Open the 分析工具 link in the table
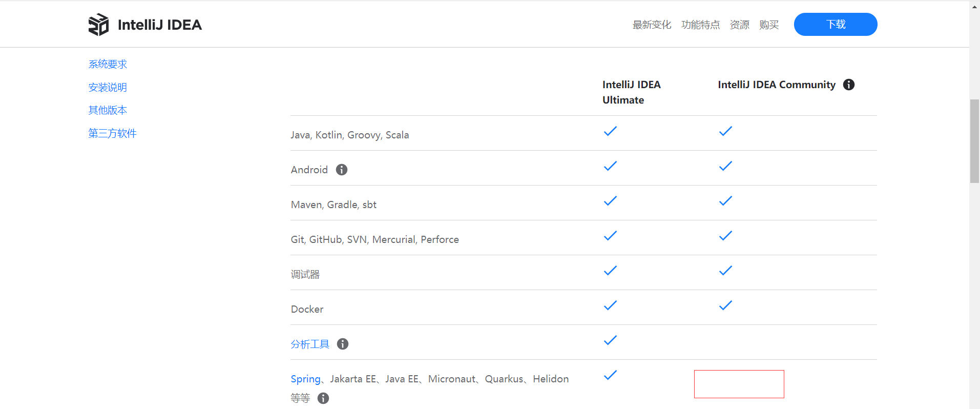980x409 pixels. (310, 344)
